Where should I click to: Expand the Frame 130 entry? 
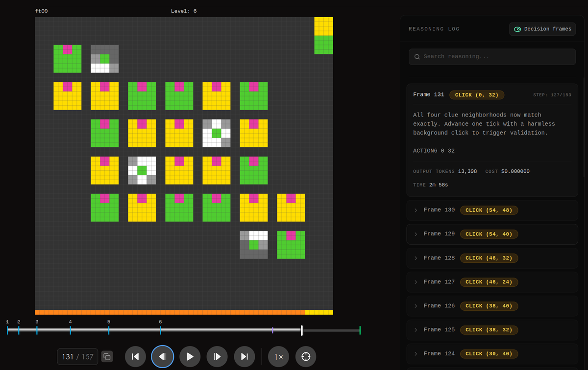pyautogui.click(x=492, y=210)
